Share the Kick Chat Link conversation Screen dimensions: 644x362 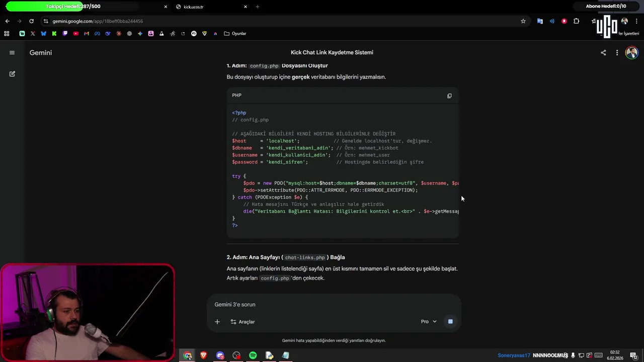[603, 52]
